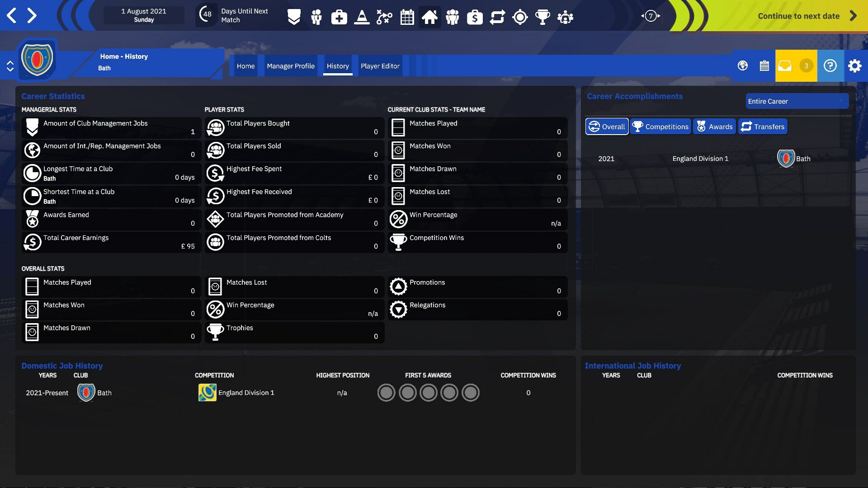Click the Finances icon
The height and width of the screenshot is (488, 868).
point(475,17)
